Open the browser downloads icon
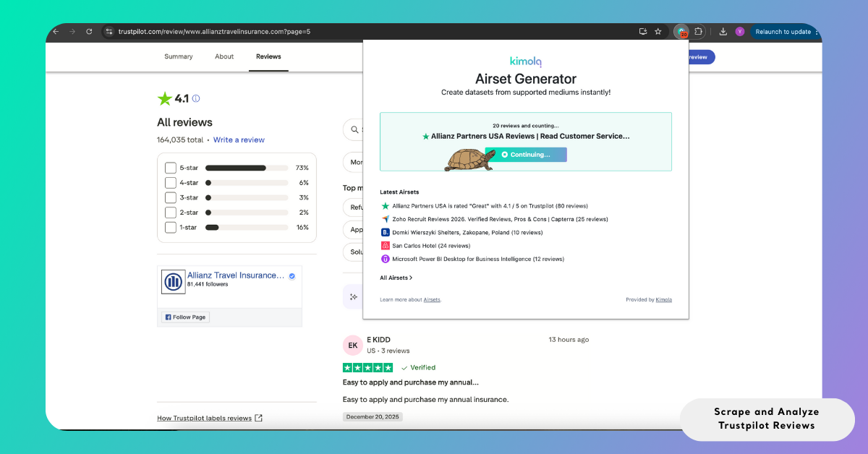 pos(723,32)
